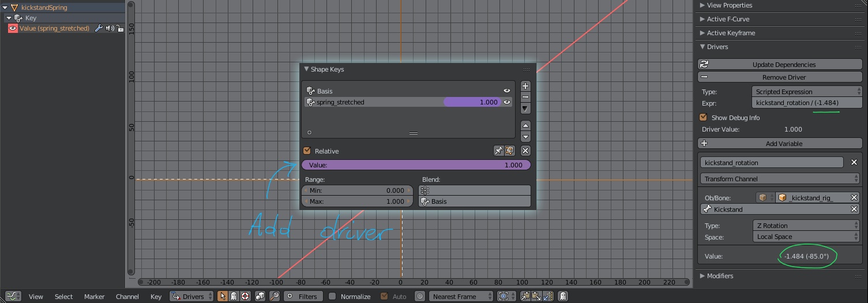Open the Select menu
Viewport: 868px width, 303px height.
coord(63,297)
